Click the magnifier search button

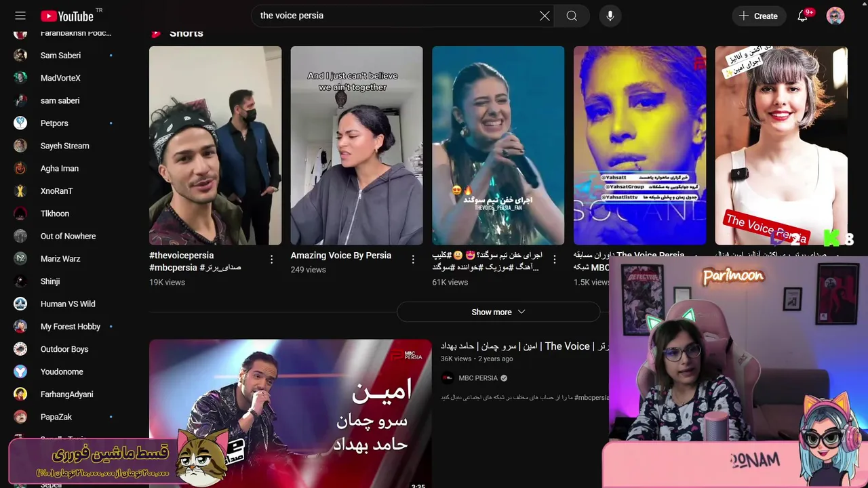pyautogui.click(x=572, y=16)
